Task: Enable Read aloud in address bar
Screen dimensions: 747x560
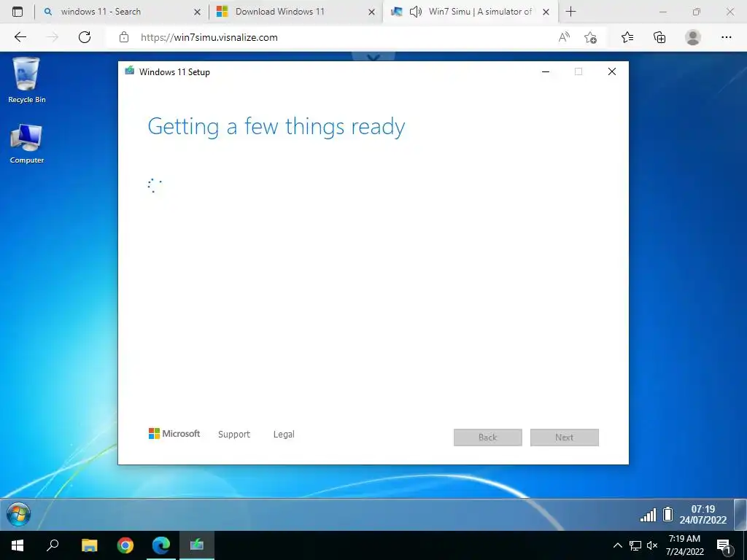Action: [x=564, y=37]
